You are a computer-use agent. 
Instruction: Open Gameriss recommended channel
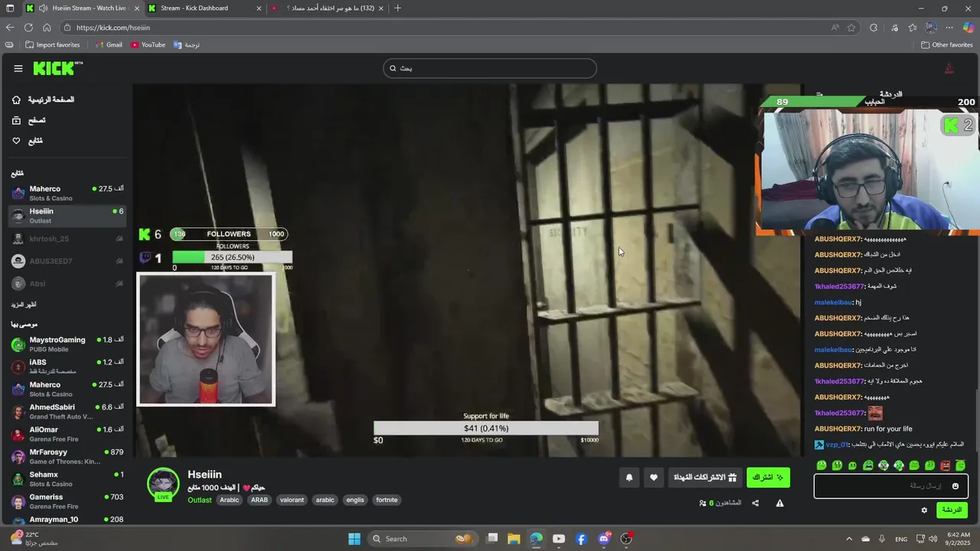coord(67,501)
